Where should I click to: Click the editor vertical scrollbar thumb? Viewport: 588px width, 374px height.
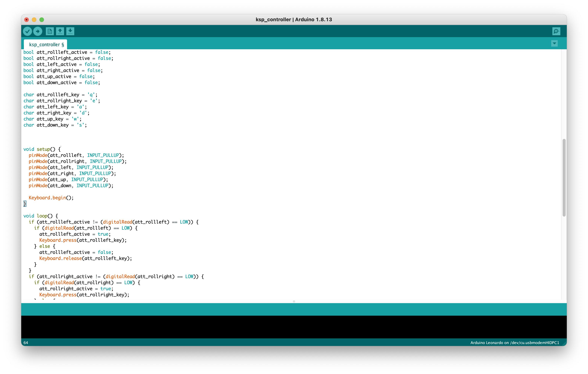click(x=564, y=178)
